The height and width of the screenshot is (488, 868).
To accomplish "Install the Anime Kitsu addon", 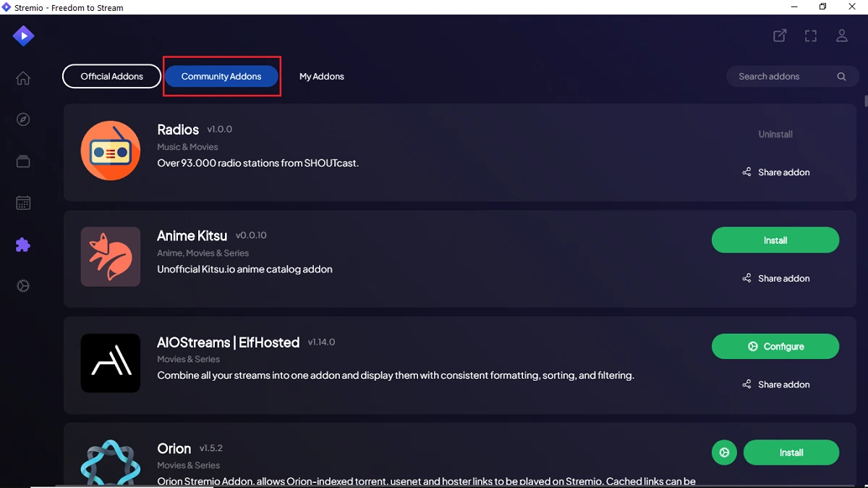I will pyautogui.click(x=775, y=240).
